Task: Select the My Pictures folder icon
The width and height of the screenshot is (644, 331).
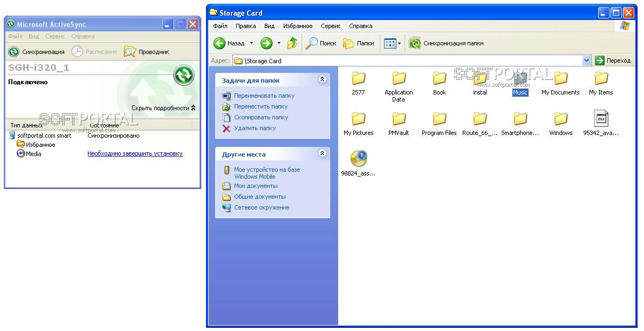Action: pyautogui.click(x=359, y=118)
